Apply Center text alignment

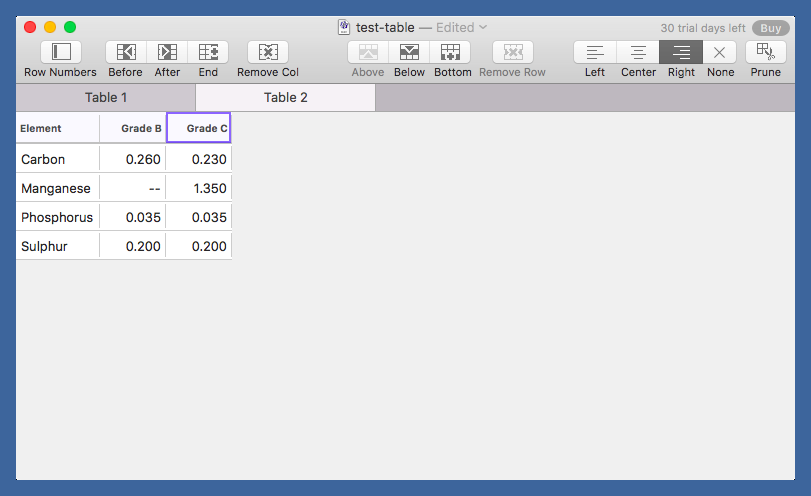638,52
